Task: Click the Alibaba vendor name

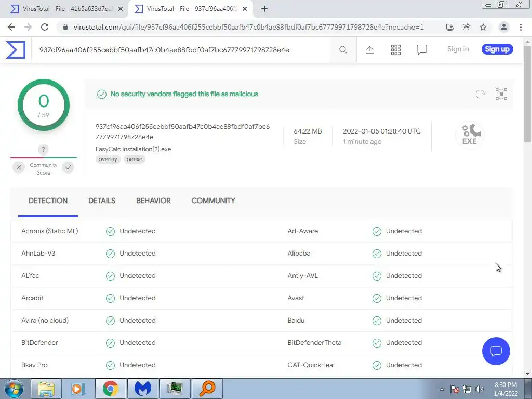Action: tap(299, 254)
